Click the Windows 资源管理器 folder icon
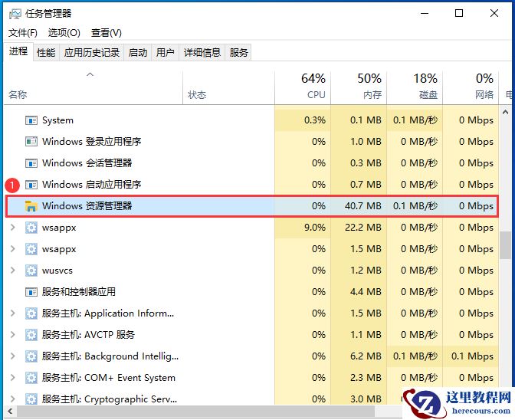The image size is (515, 420). coord(31,206)
